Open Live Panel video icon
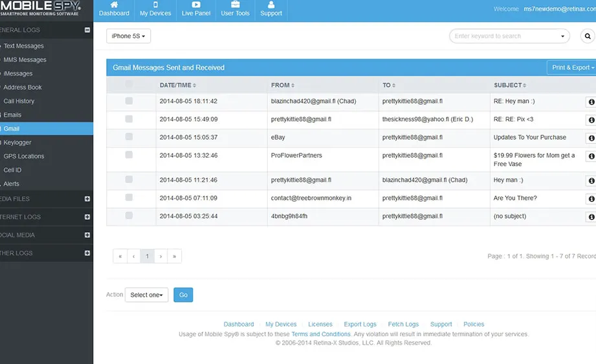Viewport: 596px width, 364px height. [196, 5]
